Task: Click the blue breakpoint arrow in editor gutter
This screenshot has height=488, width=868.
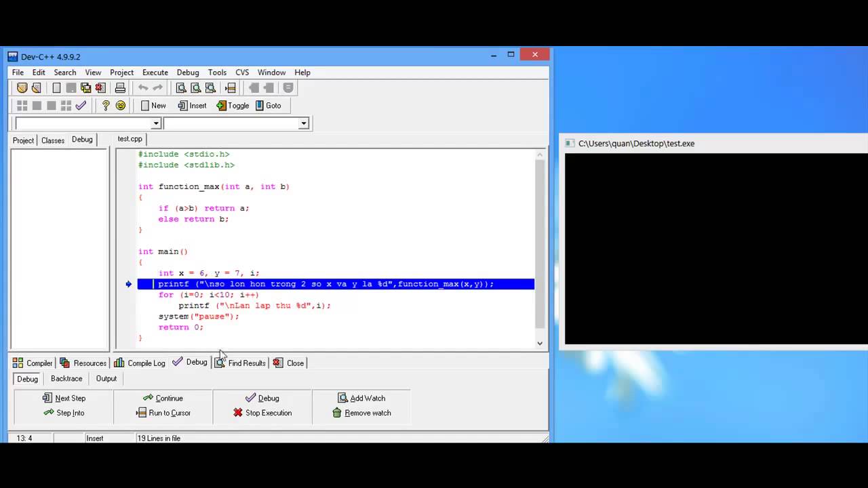Action: pyautogui.click(x=128, y=284)
